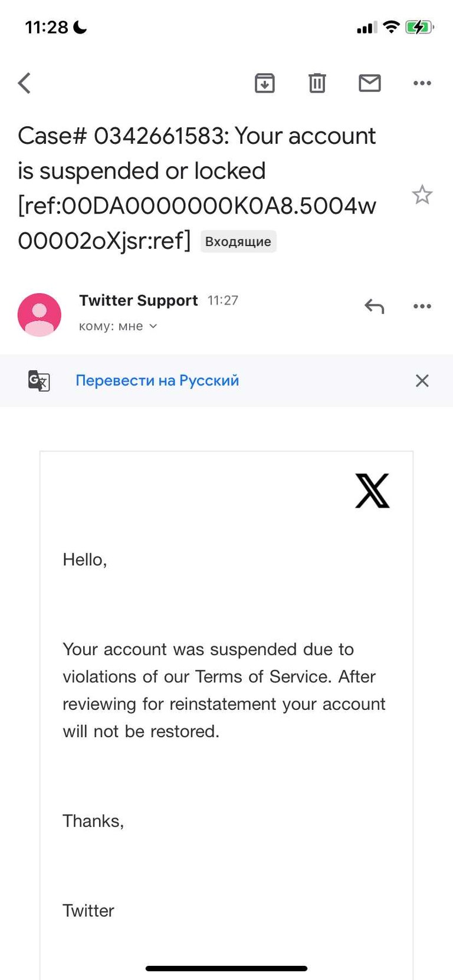Open the top toolbar three-dot menu
Viewport: 453px width, 980px height.
click(x=422, y=83)
